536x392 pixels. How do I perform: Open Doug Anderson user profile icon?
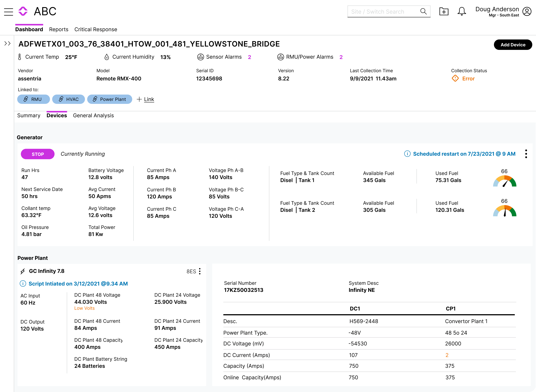click(x=527, y=11)
